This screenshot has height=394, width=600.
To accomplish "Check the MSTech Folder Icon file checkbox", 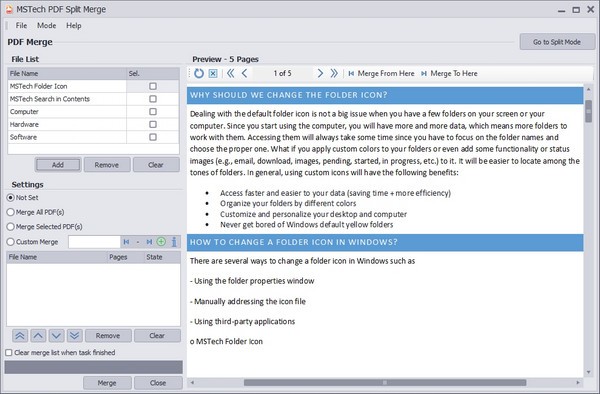I will click(x=153, y=86).
